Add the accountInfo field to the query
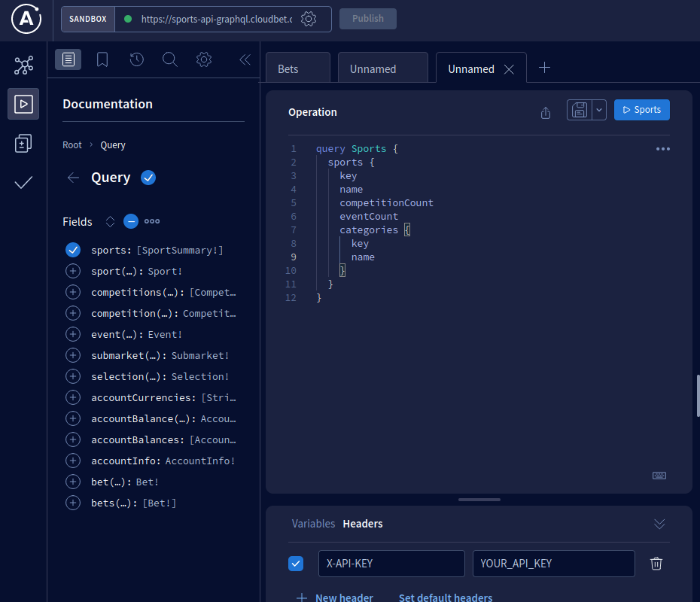 click(x=73, y=461)
